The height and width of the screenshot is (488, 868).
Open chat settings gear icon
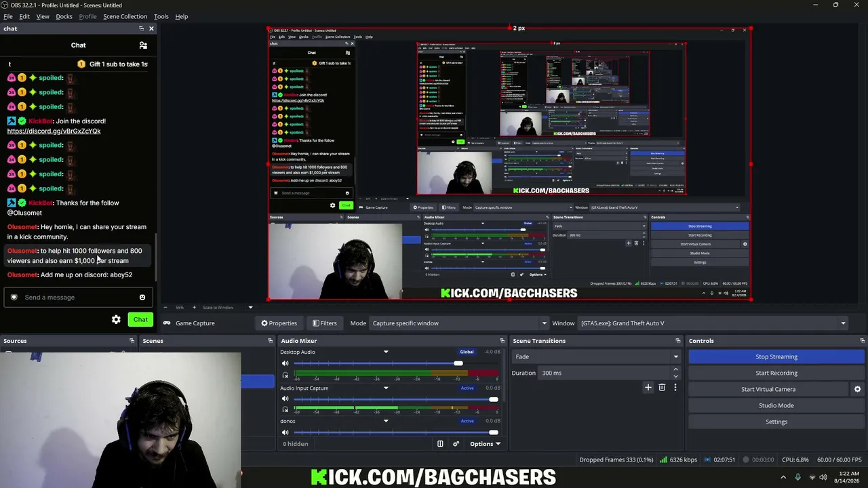click(x=116, y=319)
